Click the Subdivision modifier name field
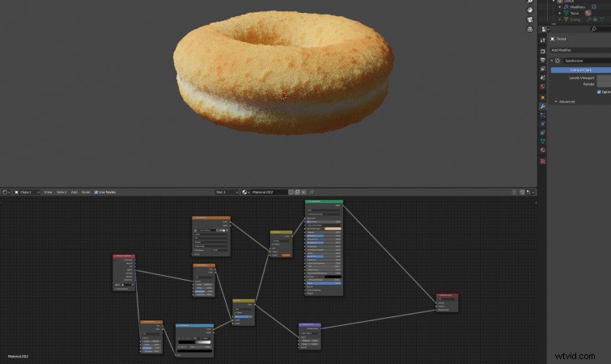The height and width of the screenshot is (364, 611). [588, 61]
